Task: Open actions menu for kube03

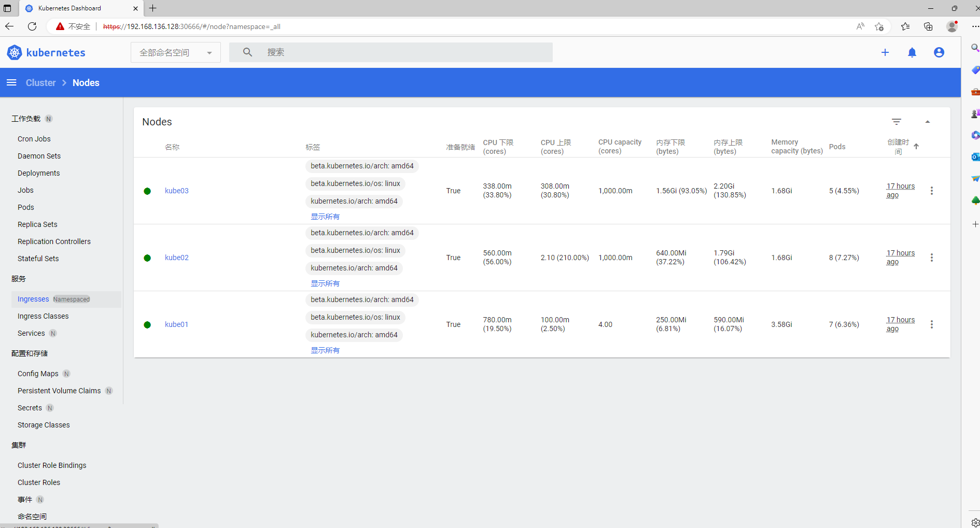Action: [932, 191]
